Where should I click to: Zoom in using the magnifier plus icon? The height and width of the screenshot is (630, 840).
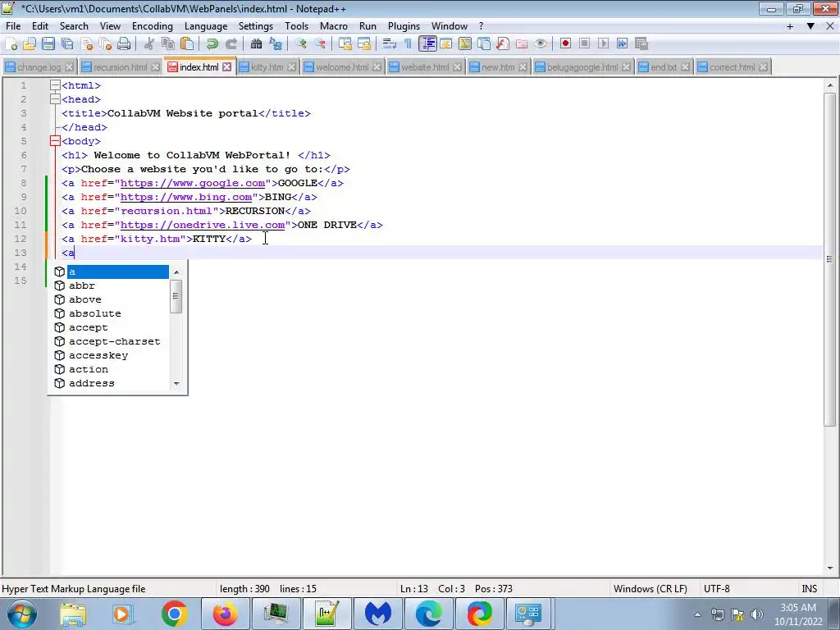(301, 44)
